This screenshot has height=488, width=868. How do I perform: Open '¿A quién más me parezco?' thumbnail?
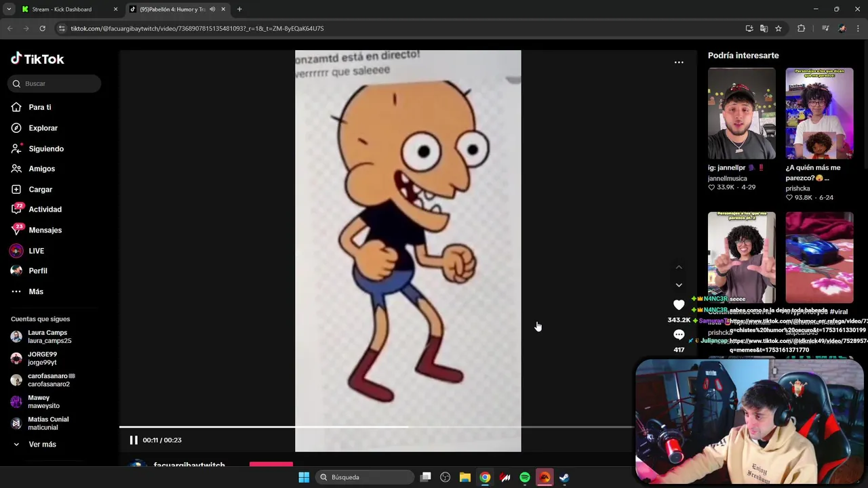coord(819,114)
